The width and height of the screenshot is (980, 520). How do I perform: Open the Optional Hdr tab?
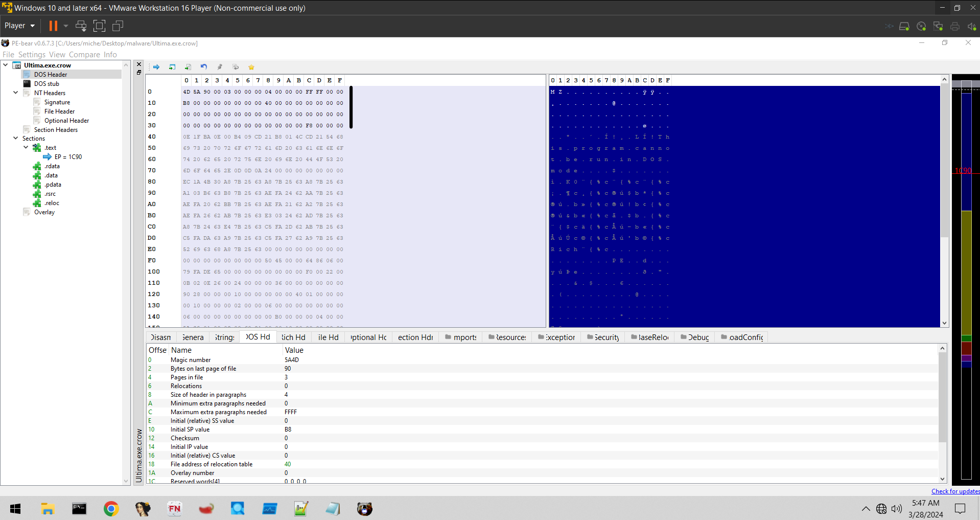pos(368,337)
